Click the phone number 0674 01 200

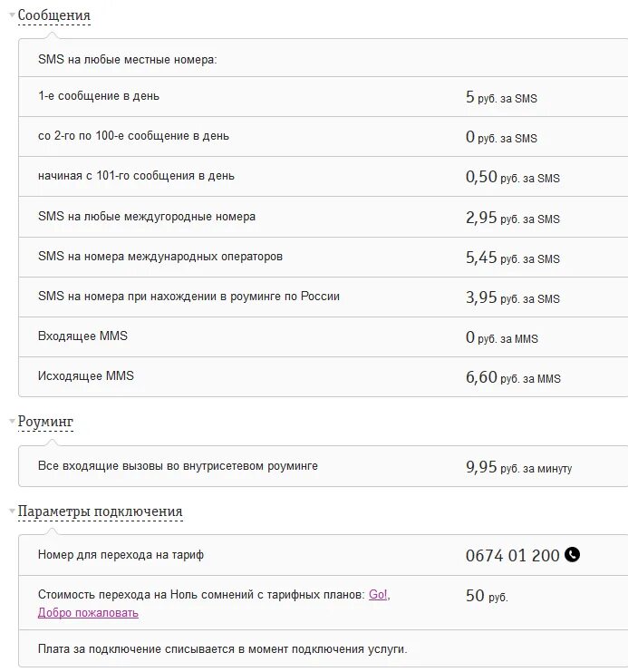coord(512,555)
